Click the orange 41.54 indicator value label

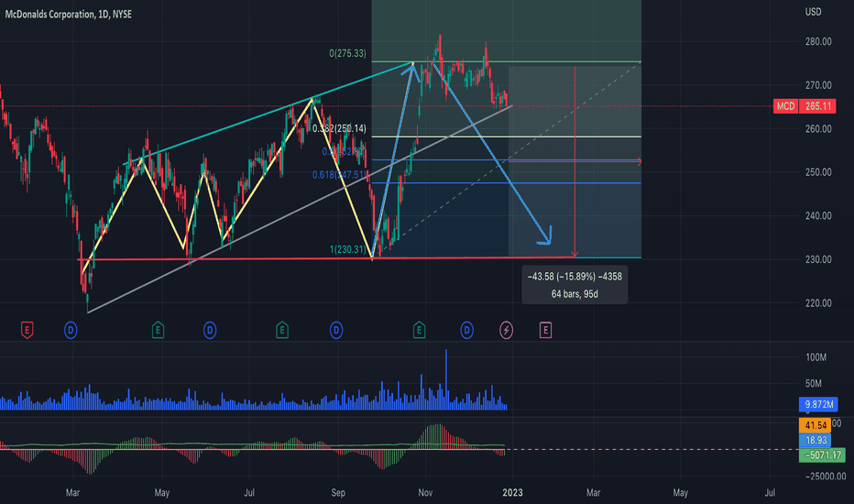click(815, 425)
